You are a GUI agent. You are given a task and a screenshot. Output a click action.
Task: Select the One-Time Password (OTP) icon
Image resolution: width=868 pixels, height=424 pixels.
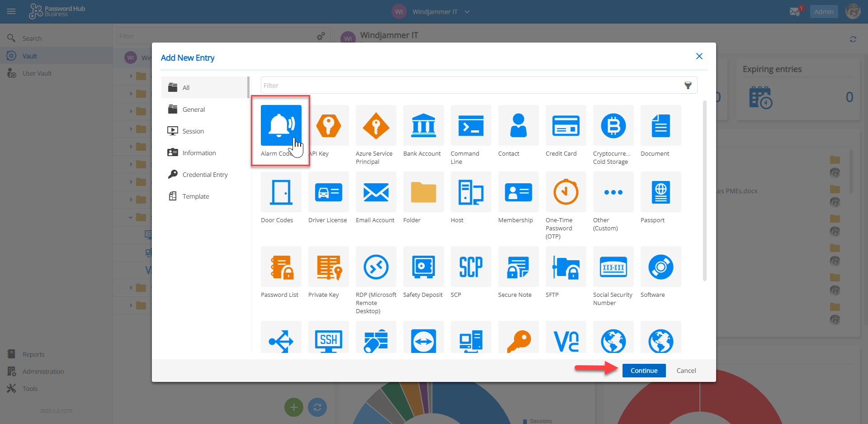point(566,192)
